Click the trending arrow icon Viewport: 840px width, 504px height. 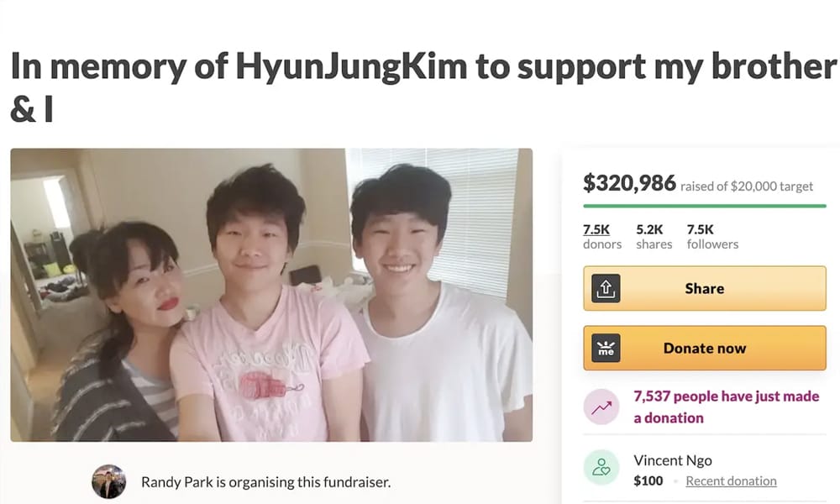click(601, 407)
